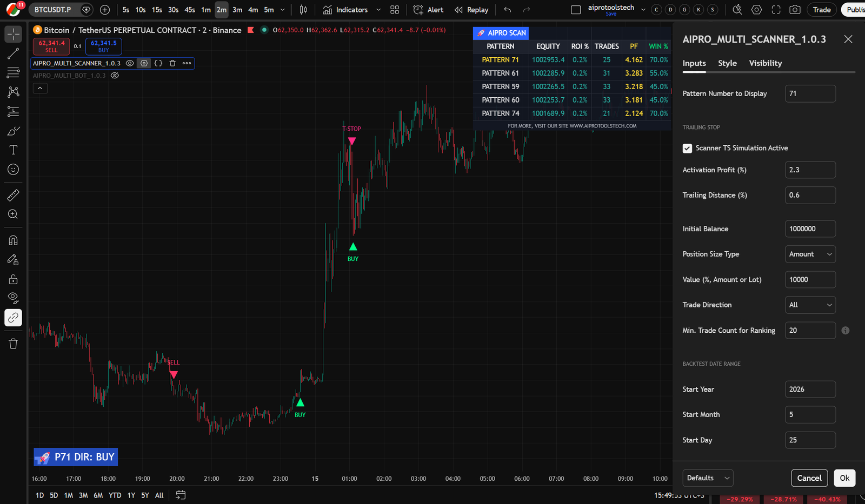Switch to the Inputs tab
Viewport: 865px width, 504px height.
[694, 63]
